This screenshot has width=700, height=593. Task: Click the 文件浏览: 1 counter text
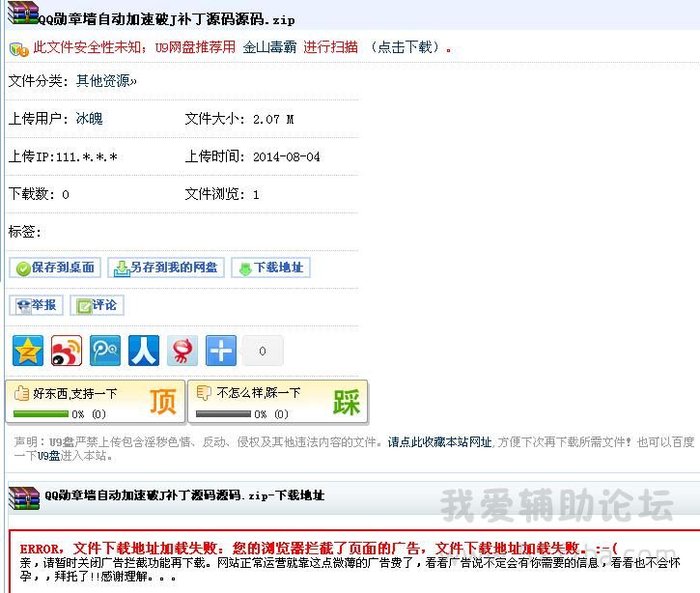pos(222,194)
